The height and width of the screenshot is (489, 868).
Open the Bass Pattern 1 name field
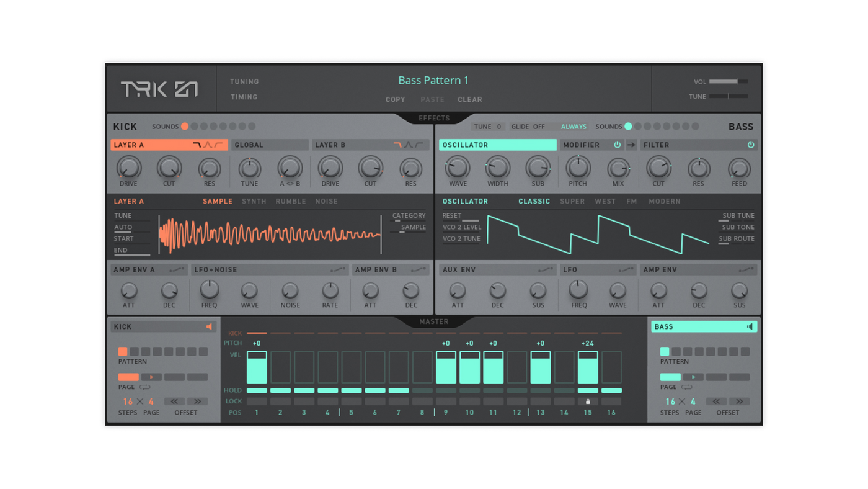coord(433,80)
